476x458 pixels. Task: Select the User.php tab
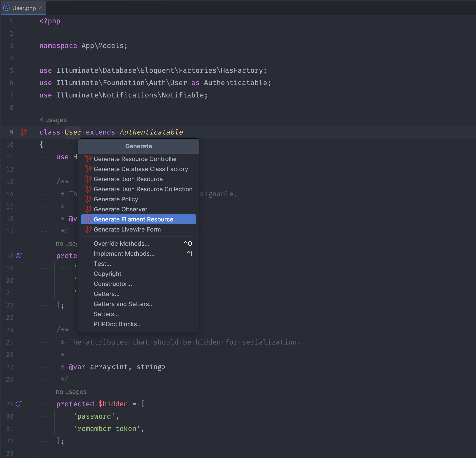24,8
